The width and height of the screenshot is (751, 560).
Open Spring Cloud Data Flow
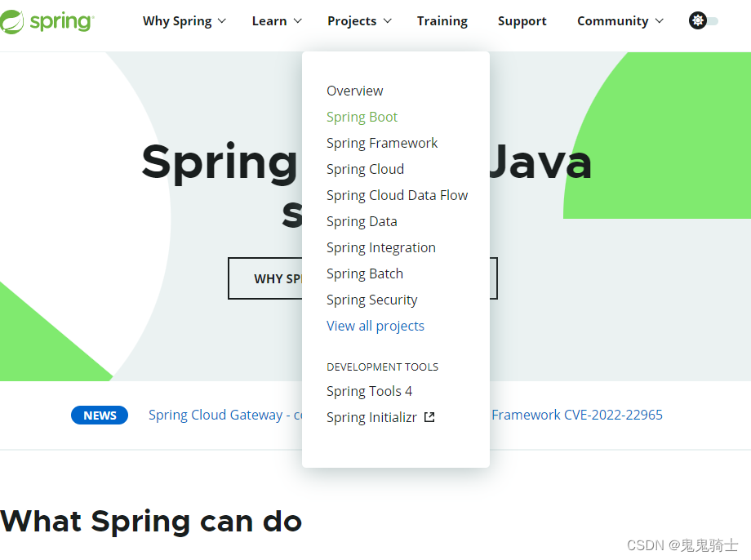click(x=397, y=195)
